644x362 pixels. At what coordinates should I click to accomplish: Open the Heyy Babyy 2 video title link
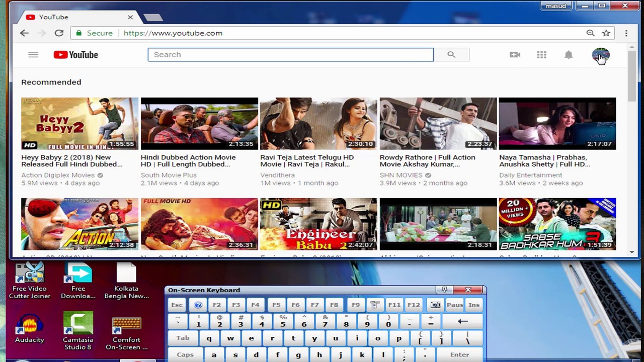pos(72,161)
